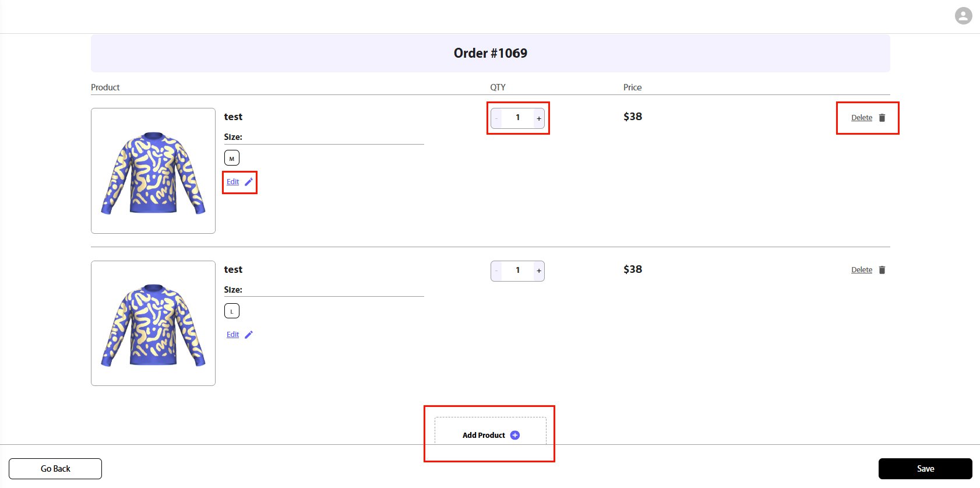Click the Edit link for size L sweater
Screen dimensions: 980x488
[233, 335]
